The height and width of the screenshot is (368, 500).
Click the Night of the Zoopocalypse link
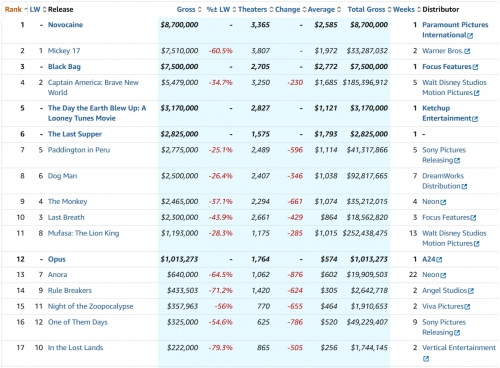point(90,306)
